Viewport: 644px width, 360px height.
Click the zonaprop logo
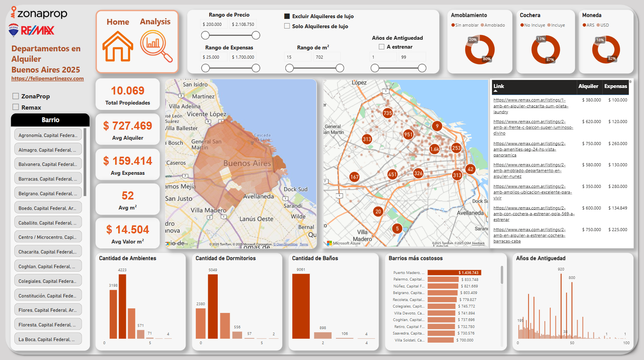39,13
